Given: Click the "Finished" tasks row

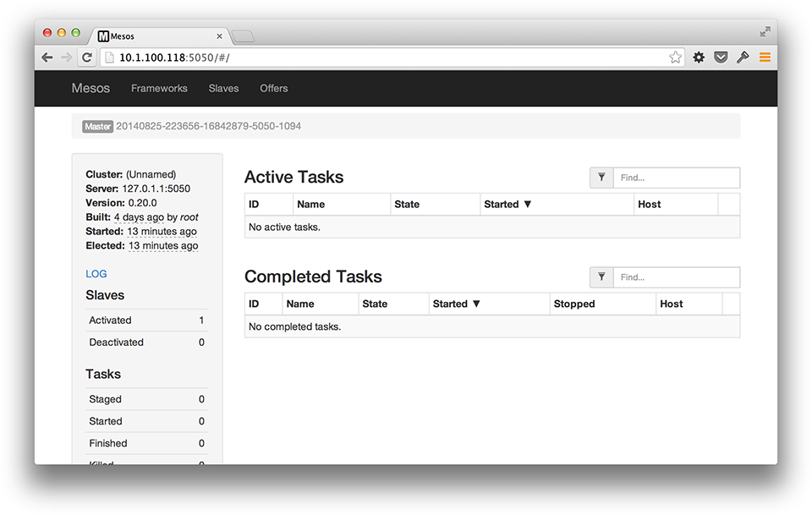Looking at the screenshot, I should point(146,443).
